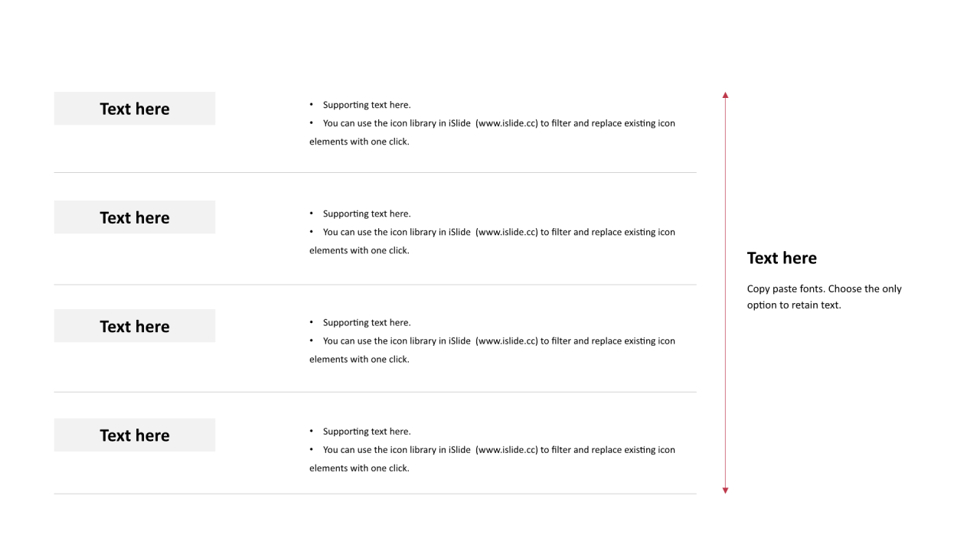The image size is (980, 551).
Task: Select the horizontal divider below the first row
Action: pyautogui.click(x=375, y=173)
